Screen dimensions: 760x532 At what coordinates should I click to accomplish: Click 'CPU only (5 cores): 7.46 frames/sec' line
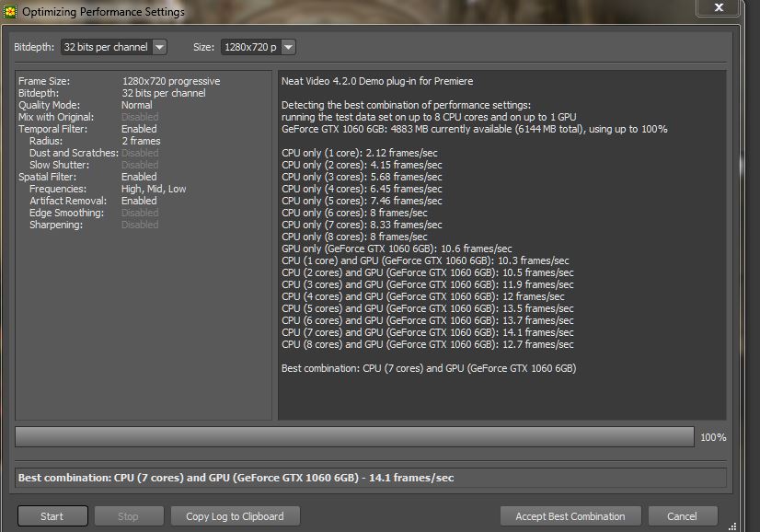tap(362, 201)
